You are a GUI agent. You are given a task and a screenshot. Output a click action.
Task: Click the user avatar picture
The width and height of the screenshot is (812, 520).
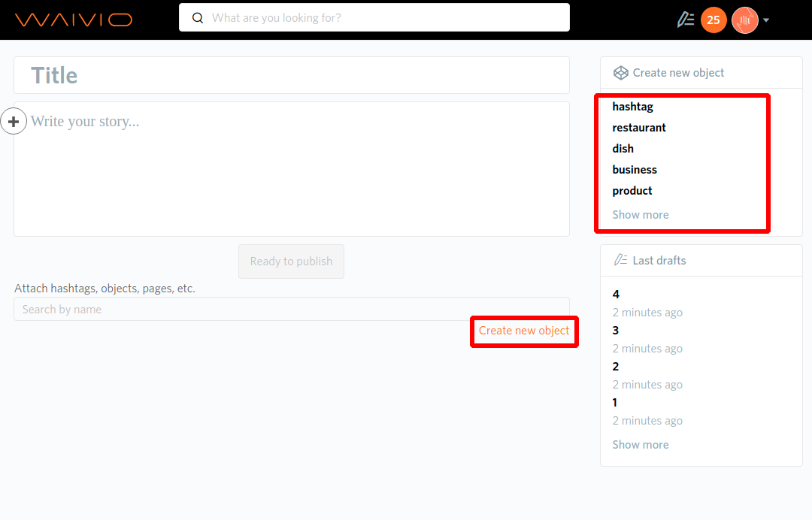[x=744, y=20]
